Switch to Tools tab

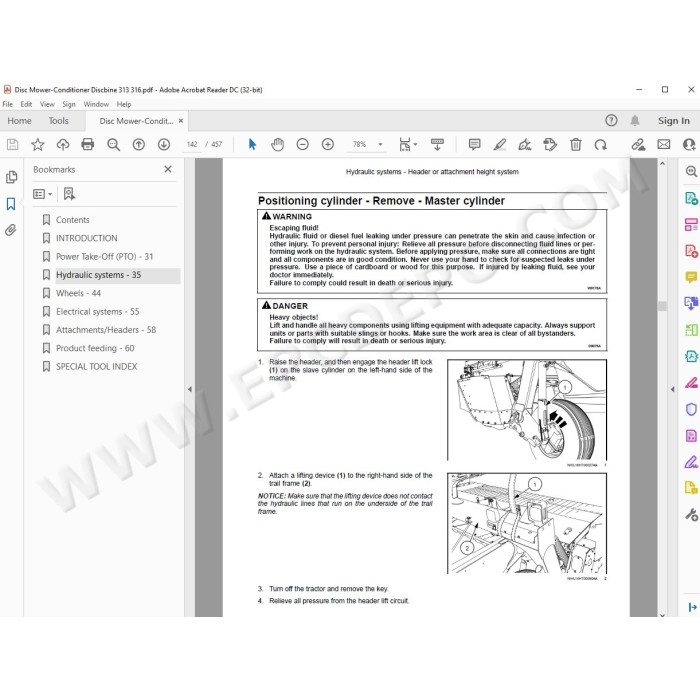click(x=58, y=121)
